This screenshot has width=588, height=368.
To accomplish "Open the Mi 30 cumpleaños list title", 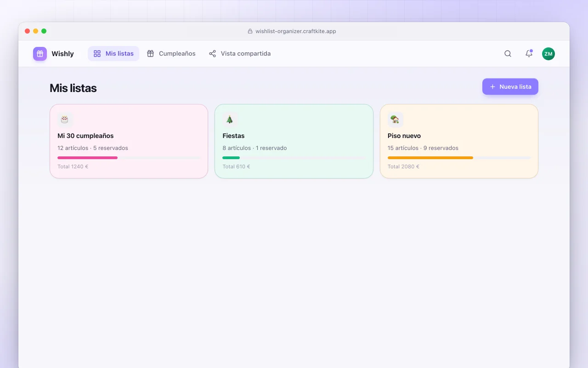I will pyautogui.click(x=85, y=136).
